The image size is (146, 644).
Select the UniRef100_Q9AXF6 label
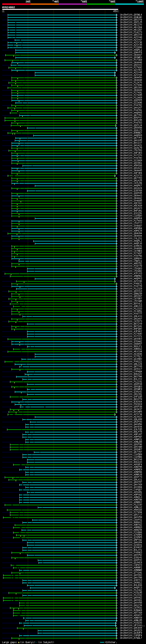(131, 53)
